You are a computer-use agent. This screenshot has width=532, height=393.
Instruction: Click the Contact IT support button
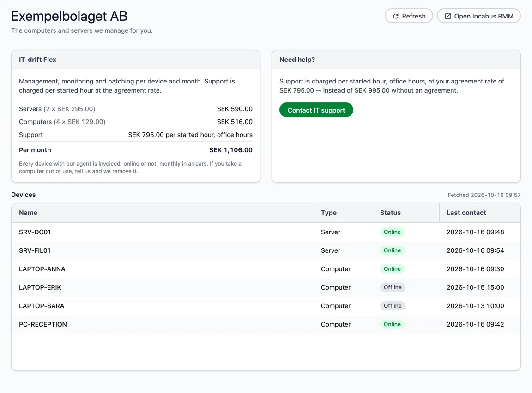coord(316,110)
